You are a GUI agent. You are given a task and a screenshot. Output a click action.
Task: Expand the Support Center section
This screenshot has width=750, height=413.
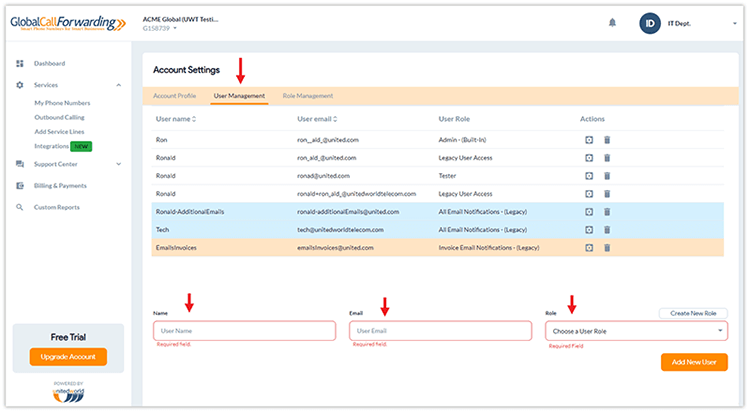tap(119, 164)
